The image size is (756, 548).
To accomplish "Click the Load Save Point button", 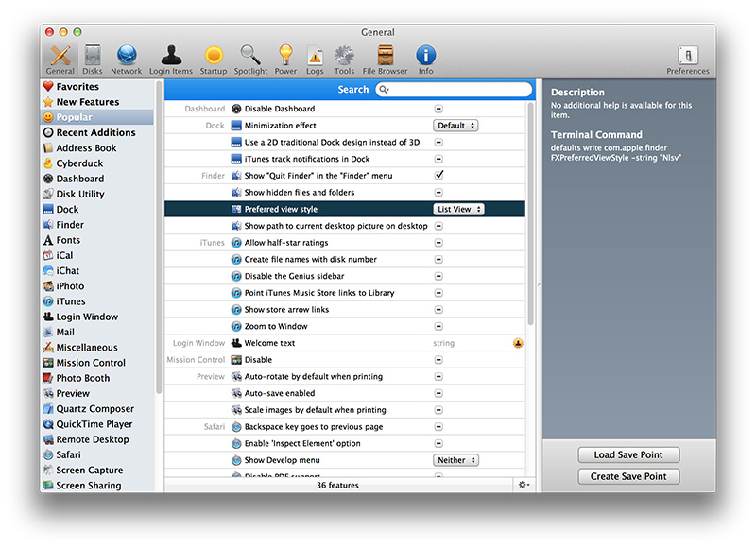I will click(628, 455).
